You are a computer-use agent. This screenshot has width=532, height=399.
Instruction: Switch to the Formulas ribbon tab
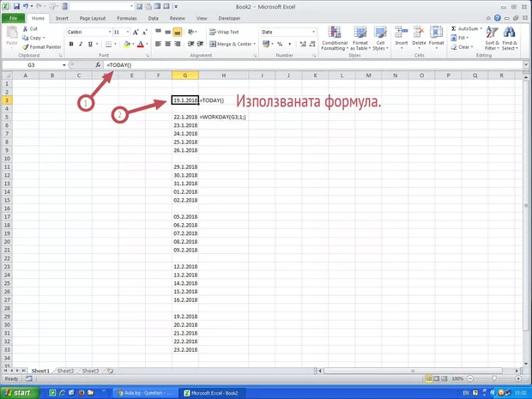pos(127,17)
